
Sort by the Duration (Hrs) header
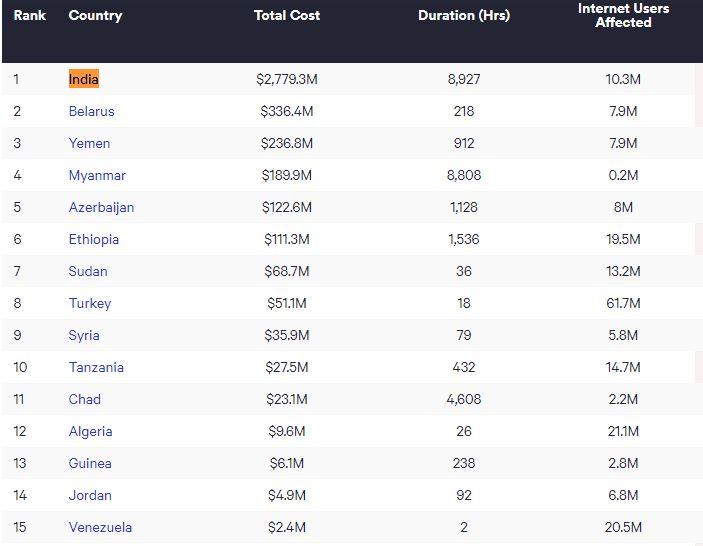point(463,16)
